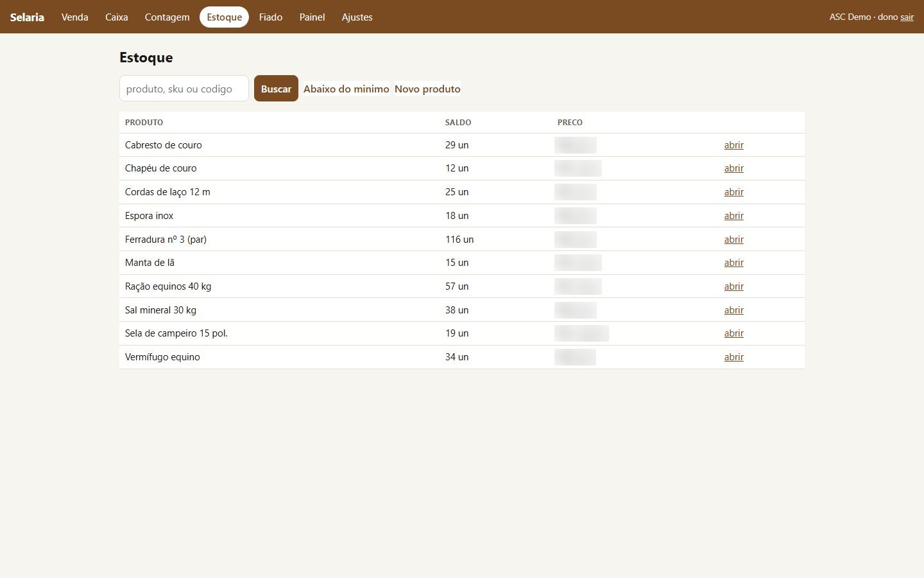Open Sela de campeiro abrir link
This screenshot has width=924, height=578.
coord(734,333)
